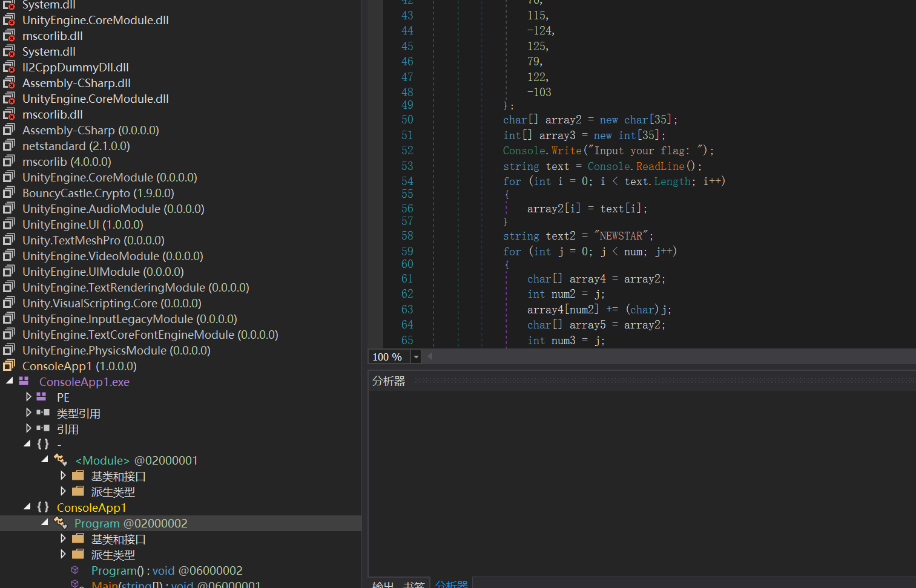Image resolution: width=916 pixels, height=588 pixels.
Task: Collapse the Program @02000002 node
Action: pyautogui.click(x=45, y=523)
